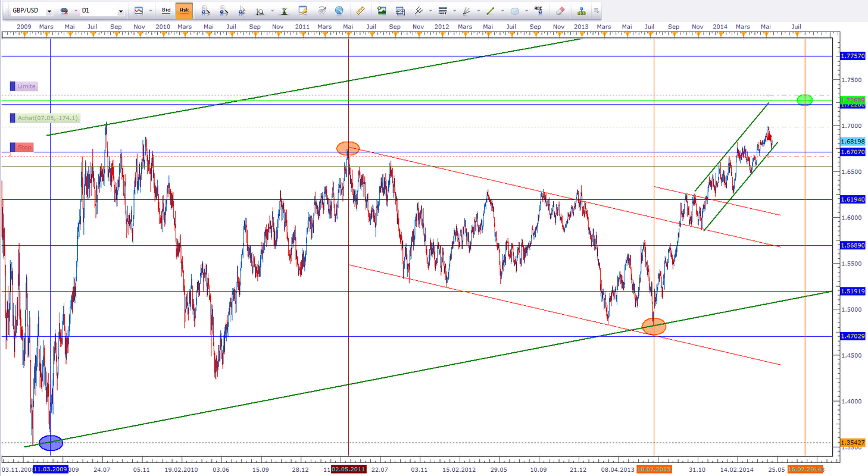Click the 1.67070 price level label
The width and height of the screenshot is (868, 476).
tap(853, 152)
